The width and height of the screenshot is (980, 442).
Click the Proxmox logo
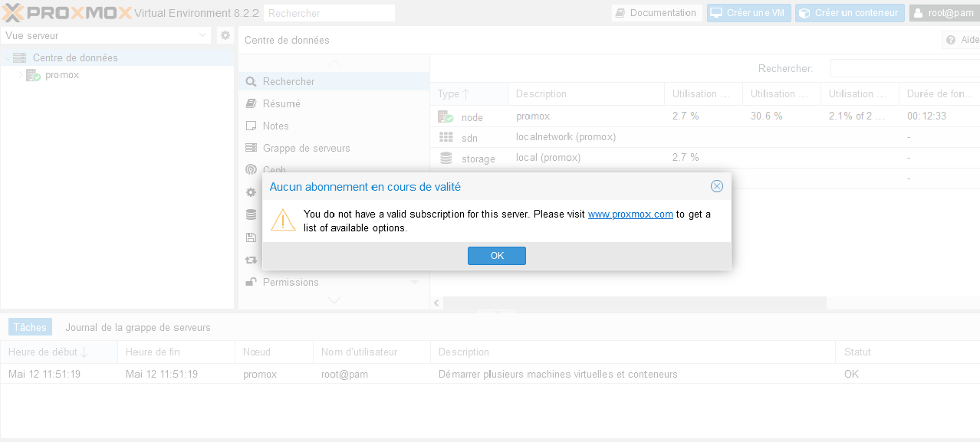click(x=66, y=12)
